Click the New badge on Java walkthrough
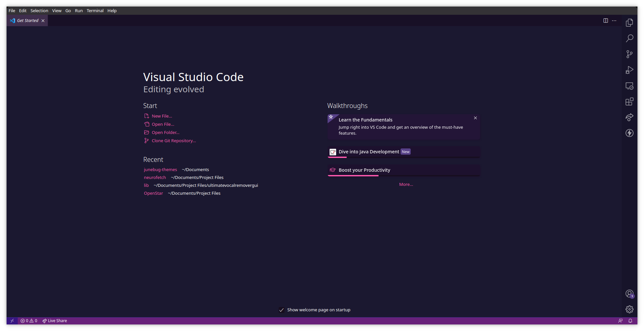The image size is (644, 331). (406, 152)
